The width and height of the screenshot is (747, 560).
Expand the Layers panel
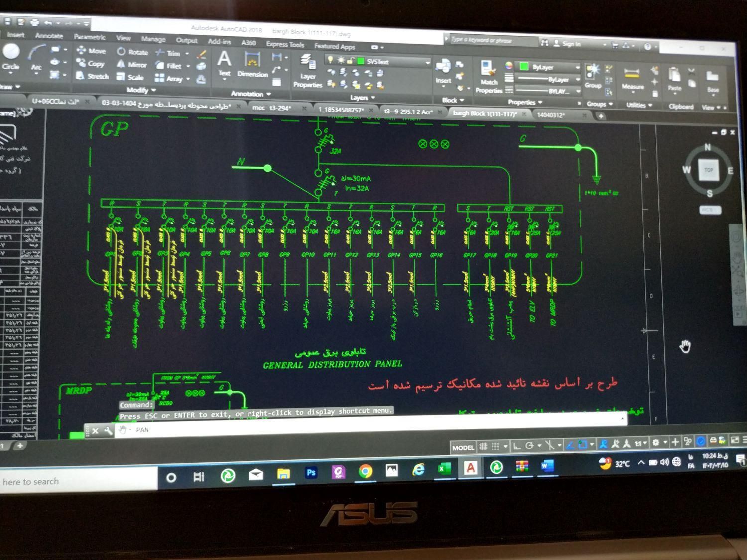[362, 98]
